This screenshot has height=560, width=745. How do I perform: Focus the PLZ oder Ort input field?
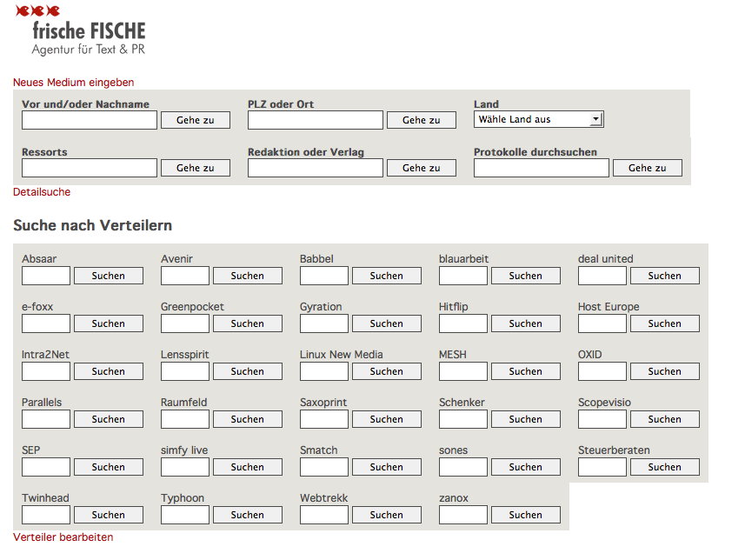tap(315, 120)
